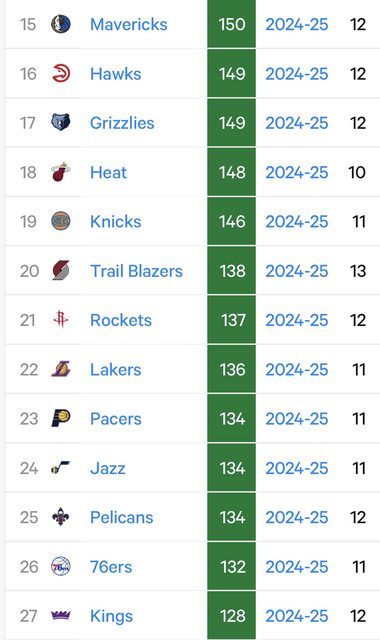Open the Mavericks team link
The width and height of the screenshot is (380, 640).
pyautogui.click(x=129, y=24)
